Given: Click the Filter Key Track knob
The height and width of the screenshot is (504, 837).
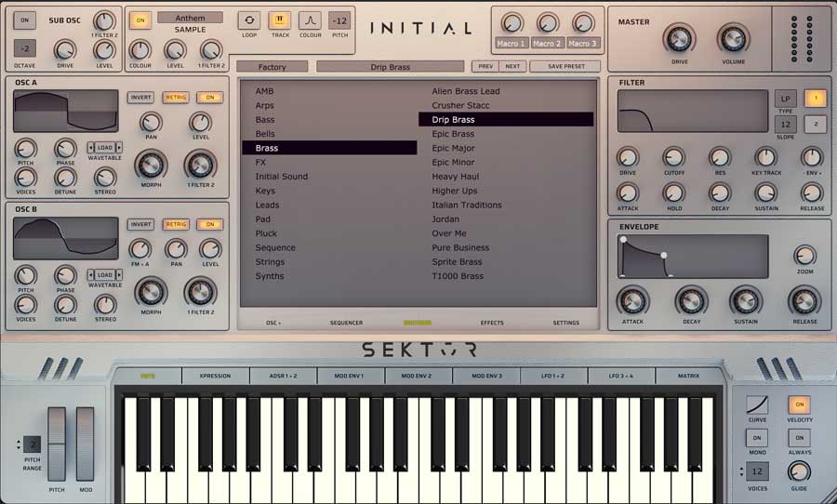Looking at the screenshot, I should pos(766,158).
